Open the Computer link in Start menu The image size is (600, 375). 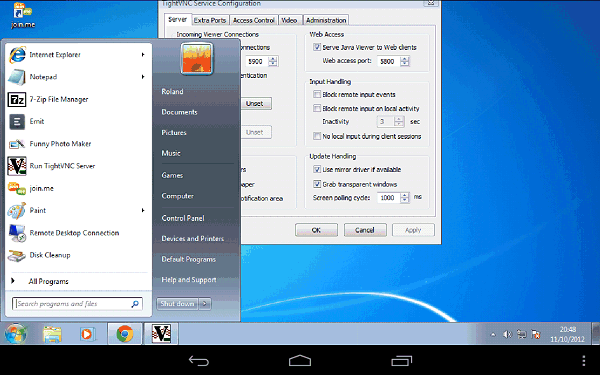tap(177, 196)
